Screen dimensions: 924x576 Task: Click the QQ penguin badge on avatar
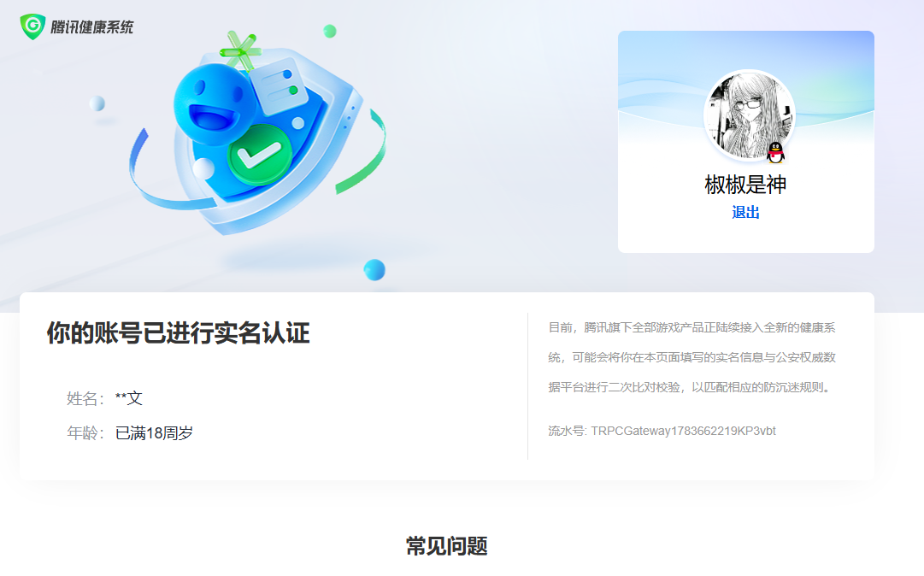click(775, 152)
